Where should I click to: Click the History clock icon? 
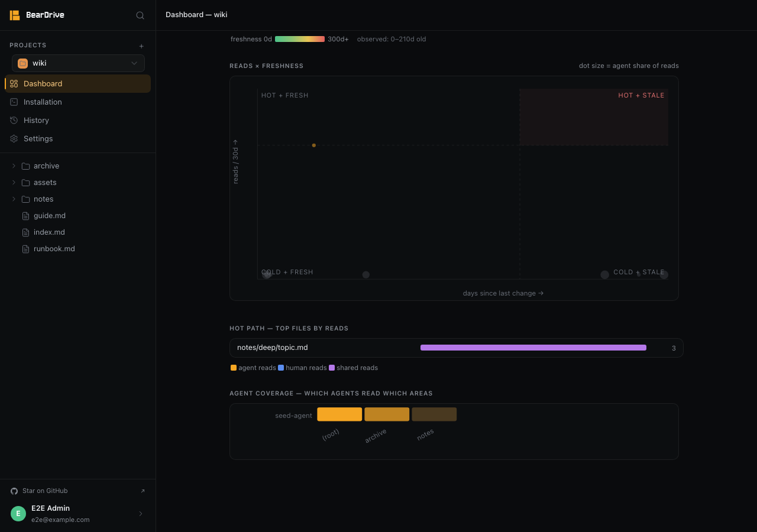[14, 121]
